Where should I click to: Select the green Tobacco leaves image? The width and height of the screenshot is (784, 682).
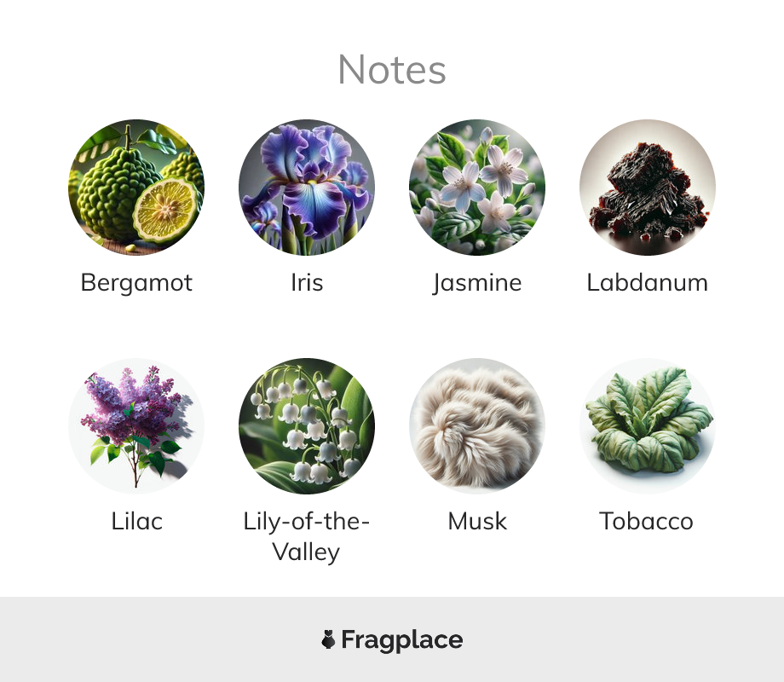[x=648, y=425]
